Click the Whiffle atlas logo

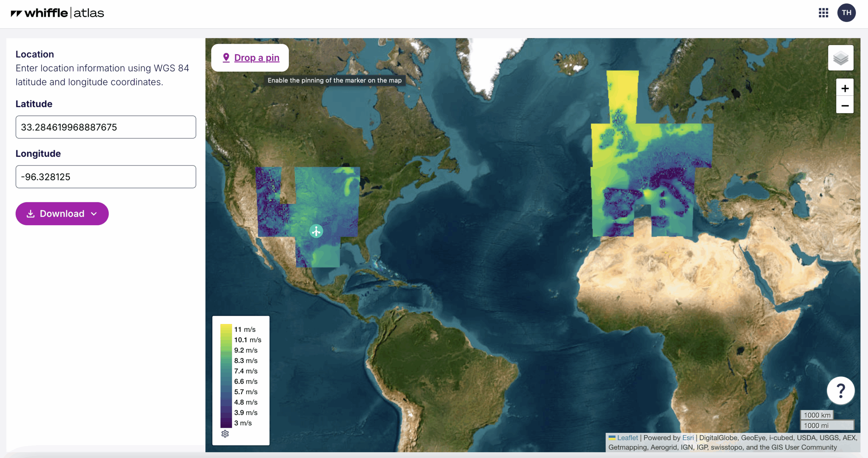click(57, 13)
